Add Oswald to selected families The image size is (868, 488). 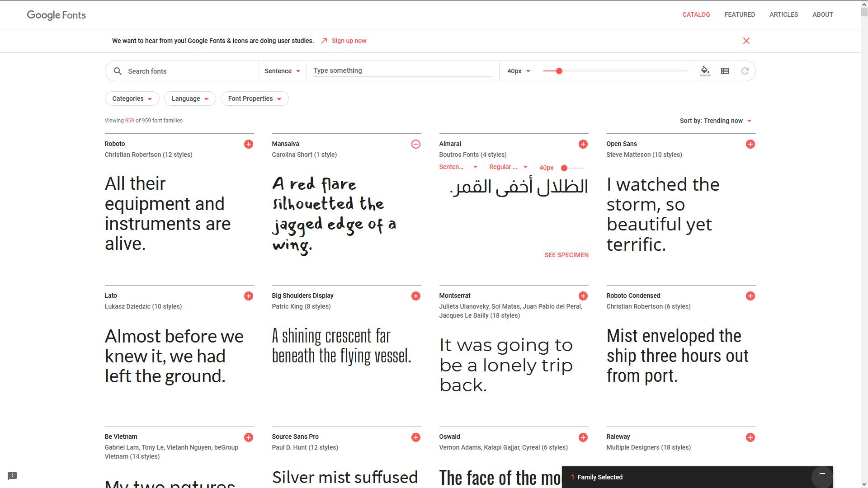(x=582, y=437)
